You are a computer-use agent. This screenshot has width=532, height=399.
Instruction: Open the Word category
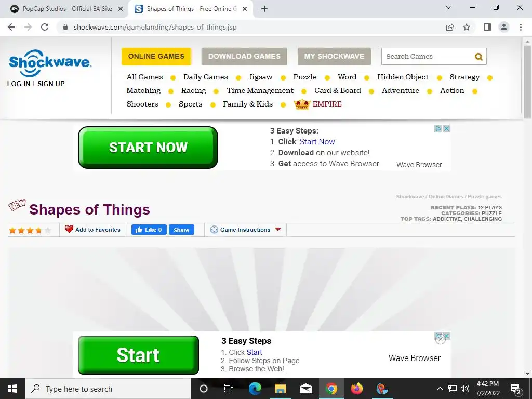(x=347, y=77)
